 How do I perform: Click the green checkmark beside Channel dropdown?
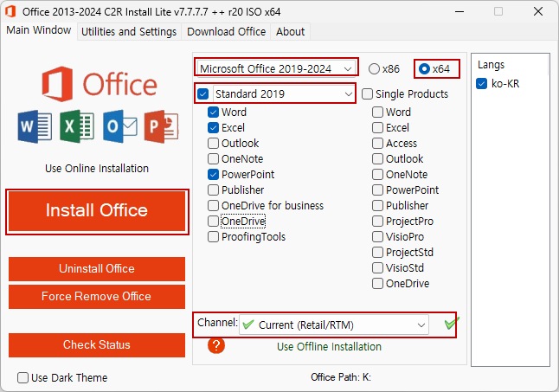(451, 324)
